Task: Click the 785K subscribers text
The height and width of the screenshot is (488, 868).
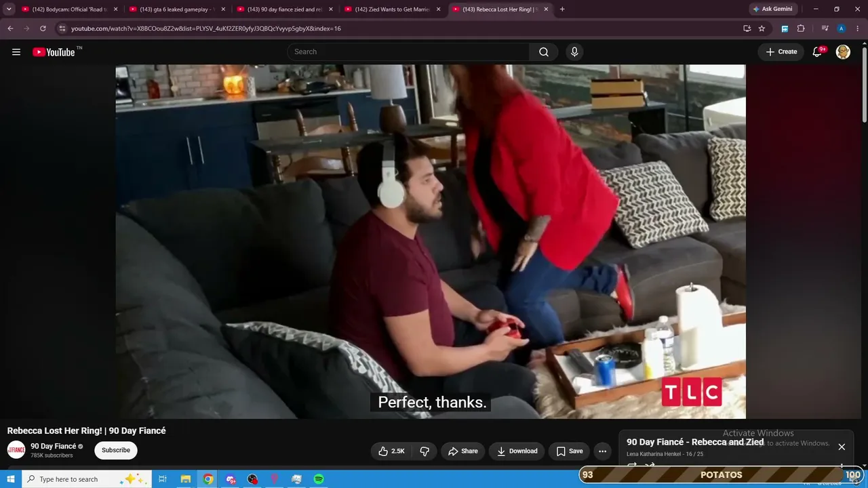Action: [52, 455]
